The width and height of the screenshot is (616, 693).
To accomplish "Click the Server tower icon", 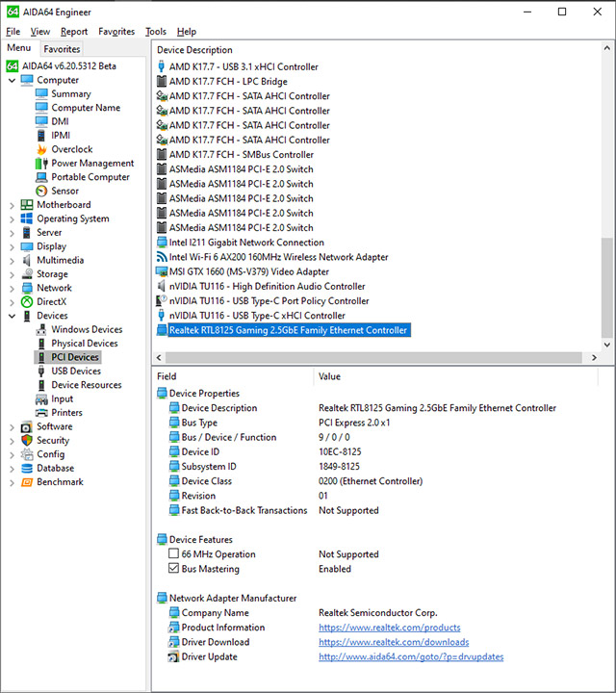I will pos(27,233).
